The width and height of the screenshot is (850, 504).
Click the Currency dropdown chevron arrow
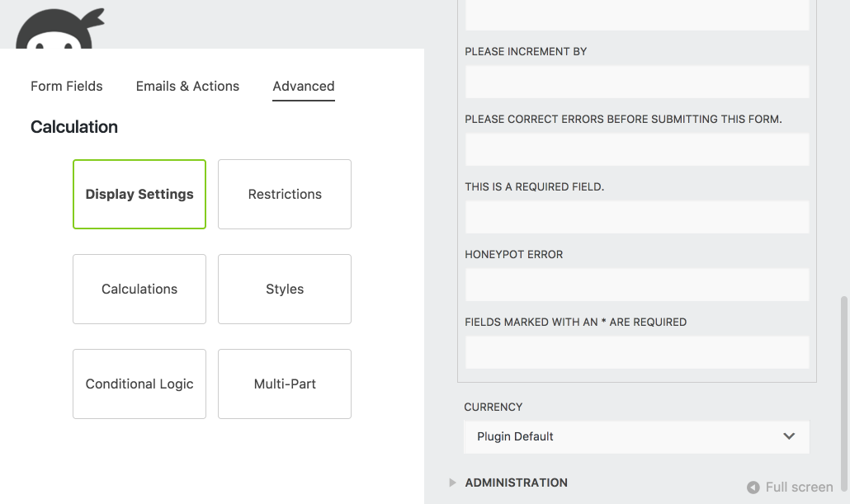pos(789,436)
